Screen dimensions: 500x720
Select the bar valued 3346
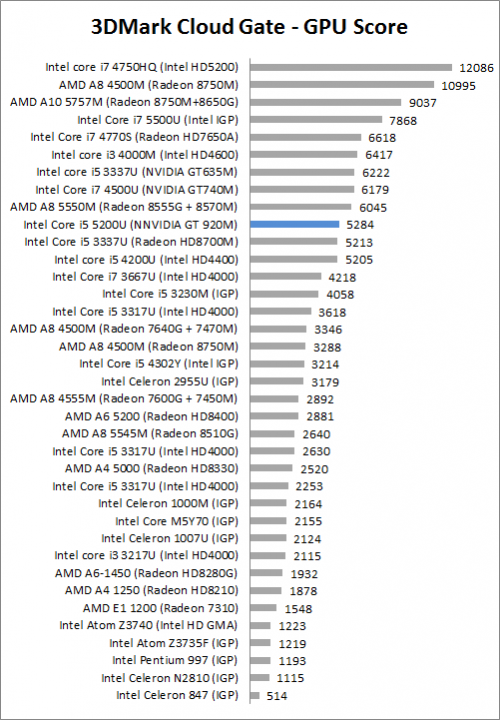pyautogui.click(x=278, y=329)
